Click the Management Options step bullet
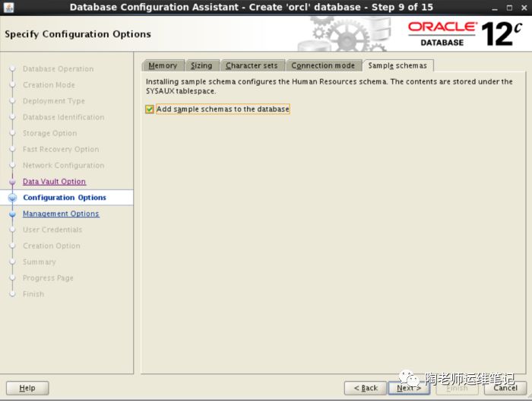 coord(12,214)
